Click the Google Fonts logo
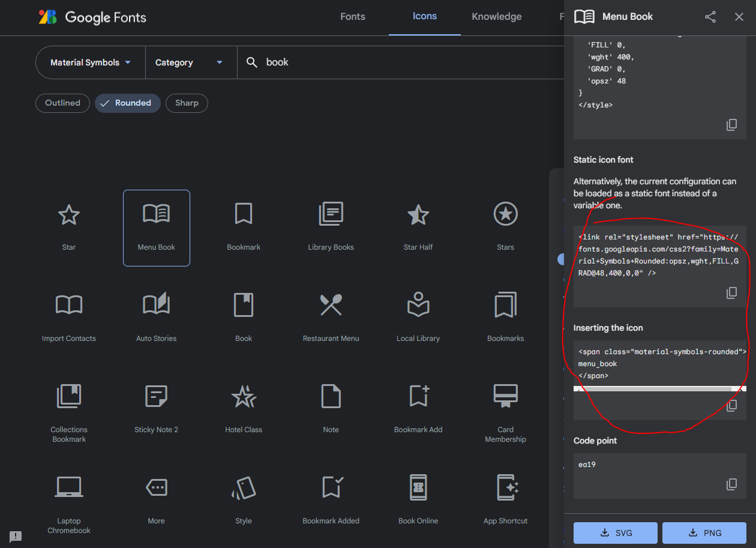The image size is (756, 548). tap(92, 17)
